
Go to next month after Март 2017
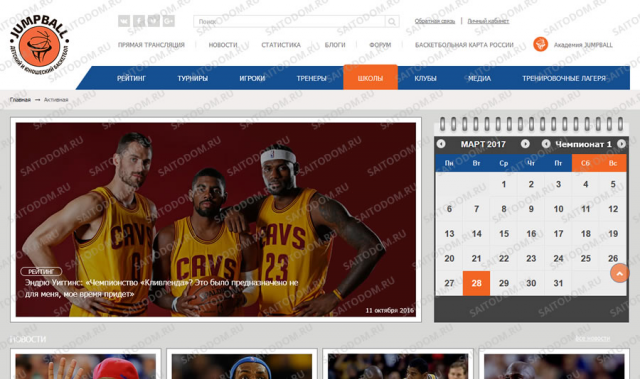[x=525, y=144]
